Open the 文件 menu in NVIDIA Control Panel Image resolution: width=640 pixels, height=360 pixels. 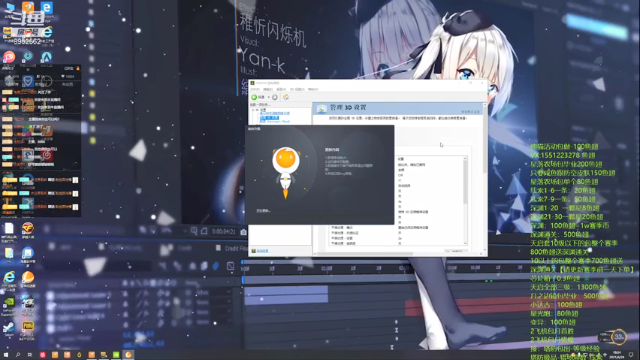pyautogui.click(x=255, y=89)
